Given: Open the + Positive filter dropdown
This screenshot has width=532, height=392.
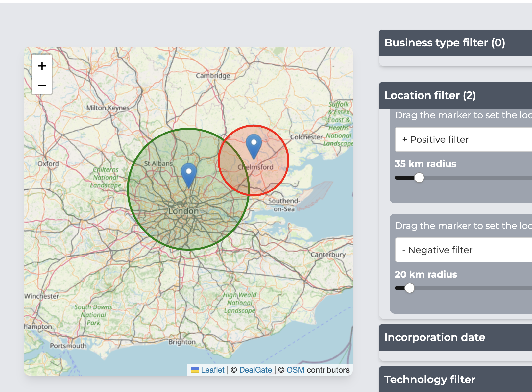Looking at the screenshot, I should pyautogui.click(x=464, y=139).
